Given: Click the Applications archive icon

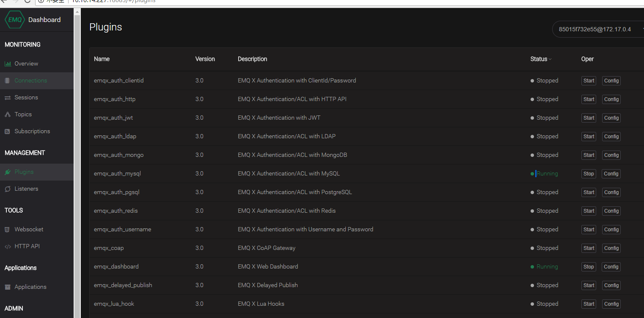Looking at the screenshot, I should [x=7, y=287].
